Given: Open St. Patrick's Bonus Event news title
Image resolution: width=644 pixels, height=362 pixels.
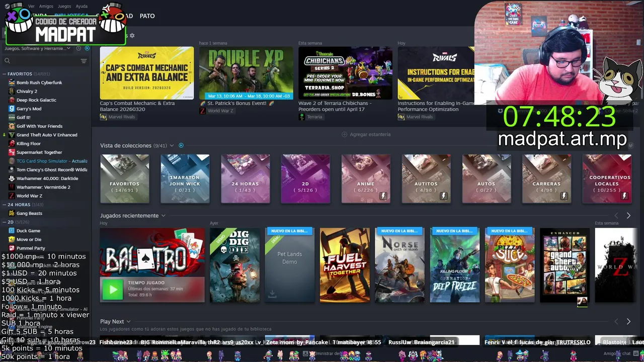Looking at the screenshot, I should [236, 103].
